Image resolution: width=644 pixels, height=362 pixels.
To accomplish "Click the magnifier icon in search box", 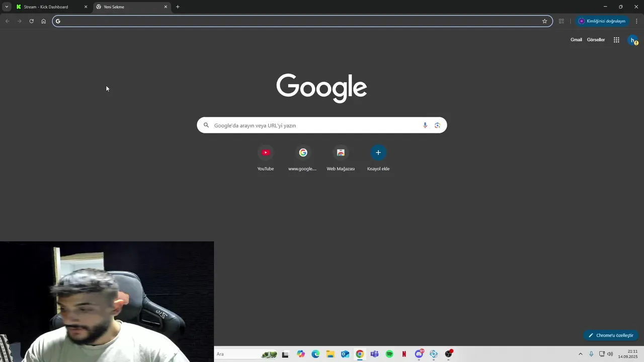I will tap(206, 125).
